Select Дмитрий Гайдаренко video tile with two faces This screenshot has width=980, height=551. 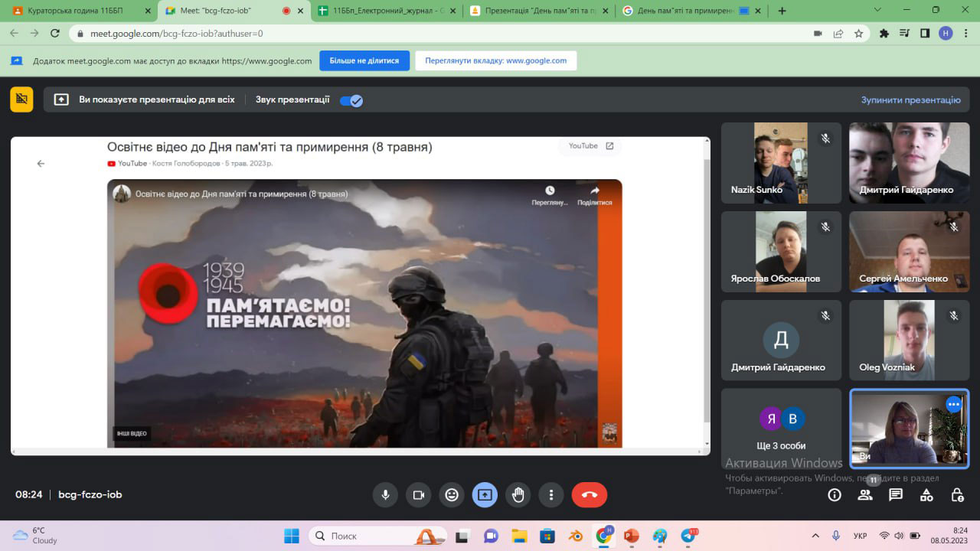click(x=910, y=163)
